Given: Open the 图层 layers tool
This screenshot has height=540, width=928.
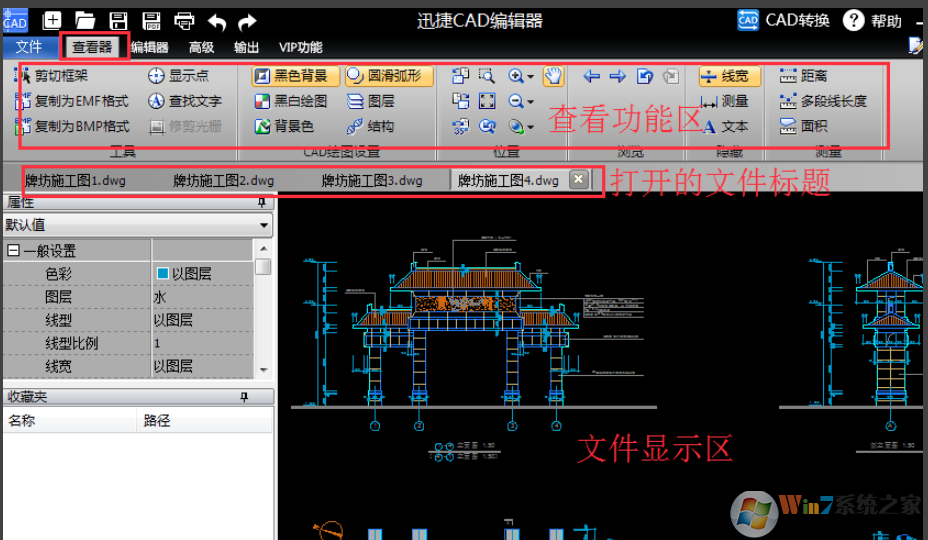Looking at the screenshot, I should pos(370,101).
